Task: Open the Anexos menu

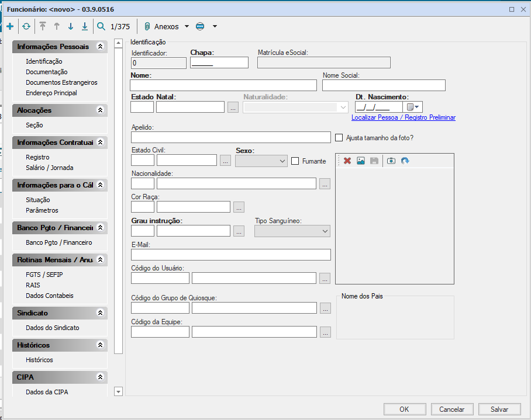Action: pyautogui.click(x=167, y=26)
